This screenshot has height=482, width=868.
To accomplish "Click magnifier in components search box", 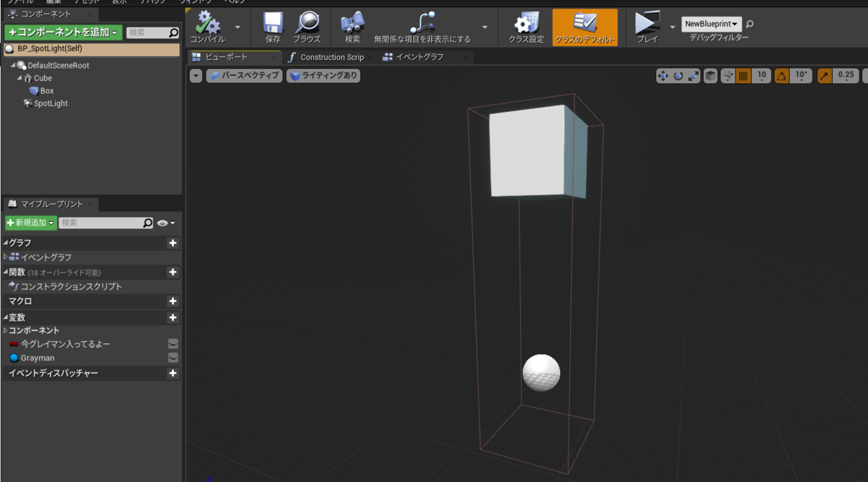I will (174, 33).
